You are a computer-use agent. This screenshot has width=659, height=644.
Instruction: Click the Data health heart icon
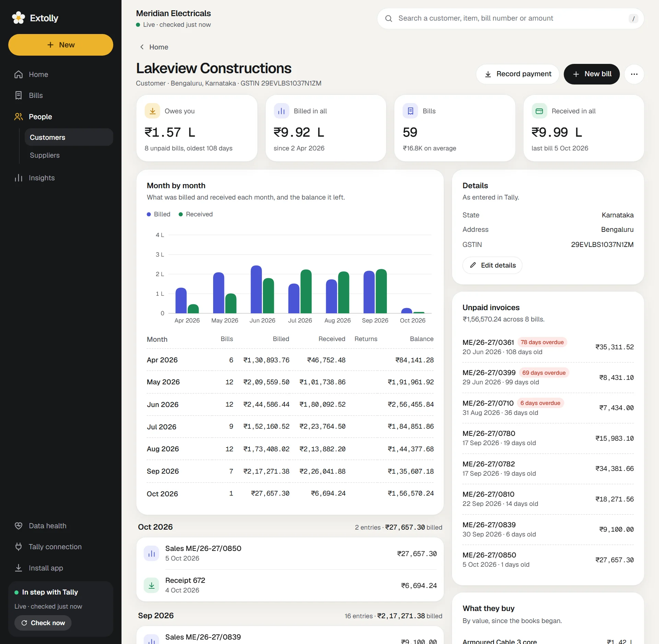coord(19,526)
